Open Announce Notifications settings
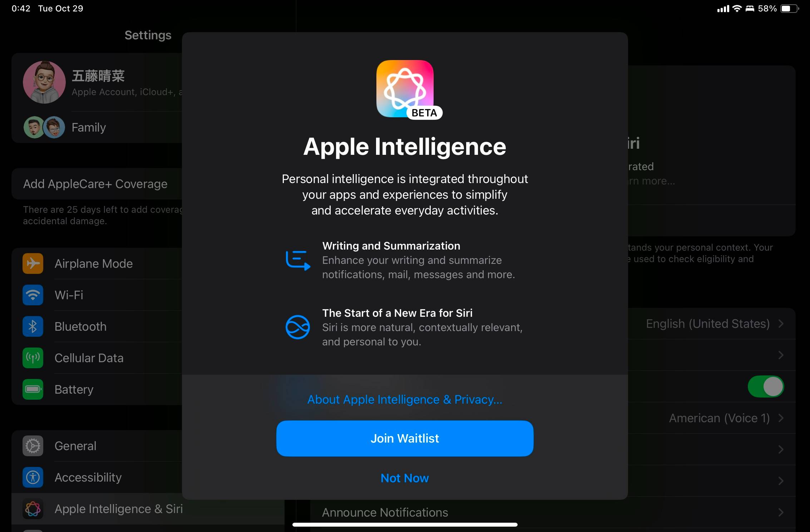Image resolution: width=810 pixels, height=532 pixels. point(385,513)
